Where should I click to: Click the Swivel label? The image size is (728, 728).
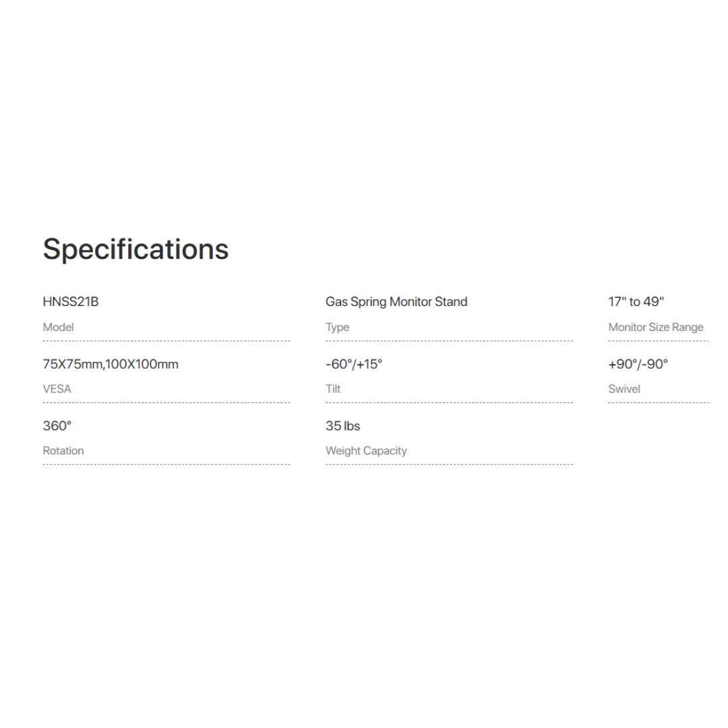point(624,389)
